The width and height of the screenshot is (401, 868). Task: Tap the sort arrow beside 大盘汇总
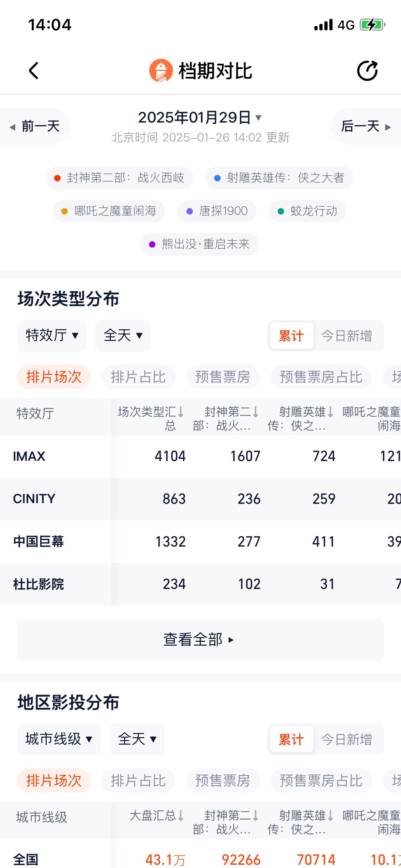click(181, 816)
